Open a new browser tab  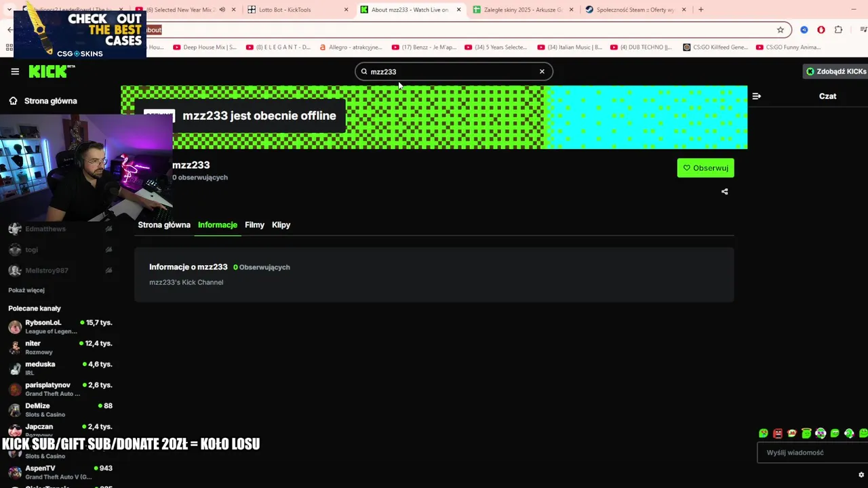(x=701, y=9)
